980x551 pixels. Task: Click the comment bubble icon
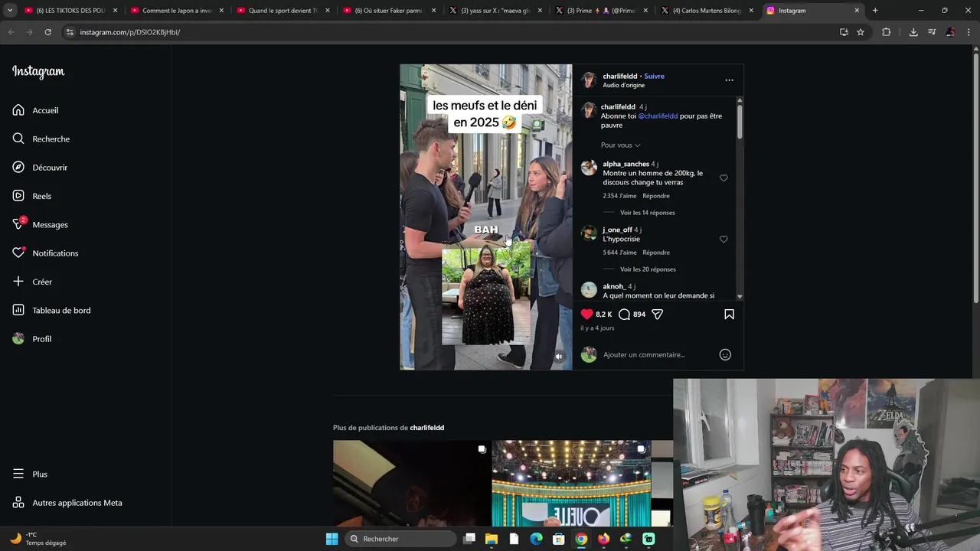(624, 314)
